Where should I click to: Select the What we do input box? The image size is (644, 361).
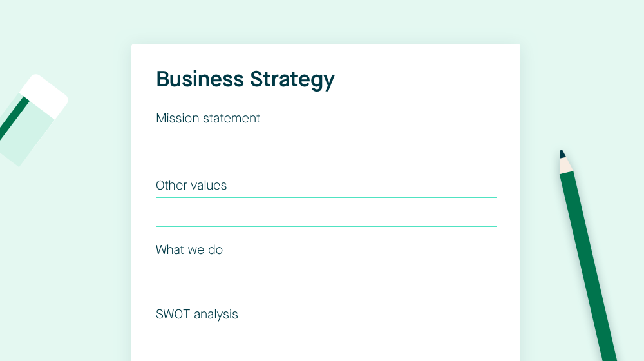tap(327, 277)
